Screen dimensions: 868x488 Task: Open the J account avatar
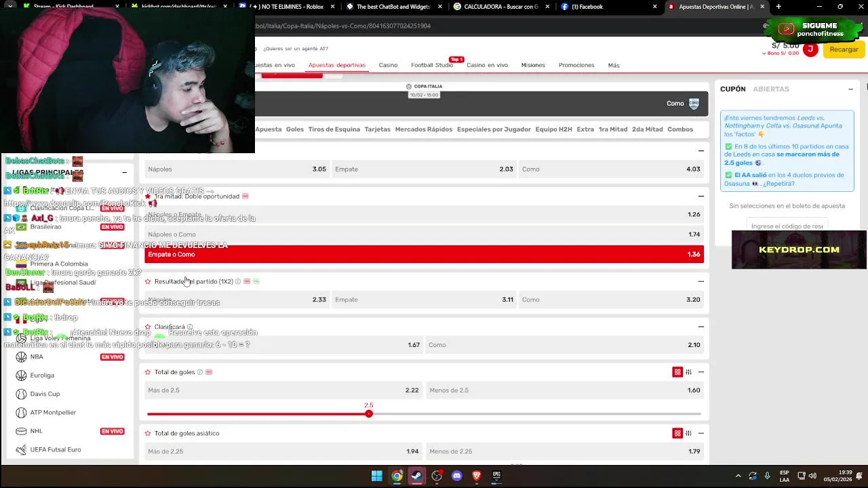pos(810,49)
